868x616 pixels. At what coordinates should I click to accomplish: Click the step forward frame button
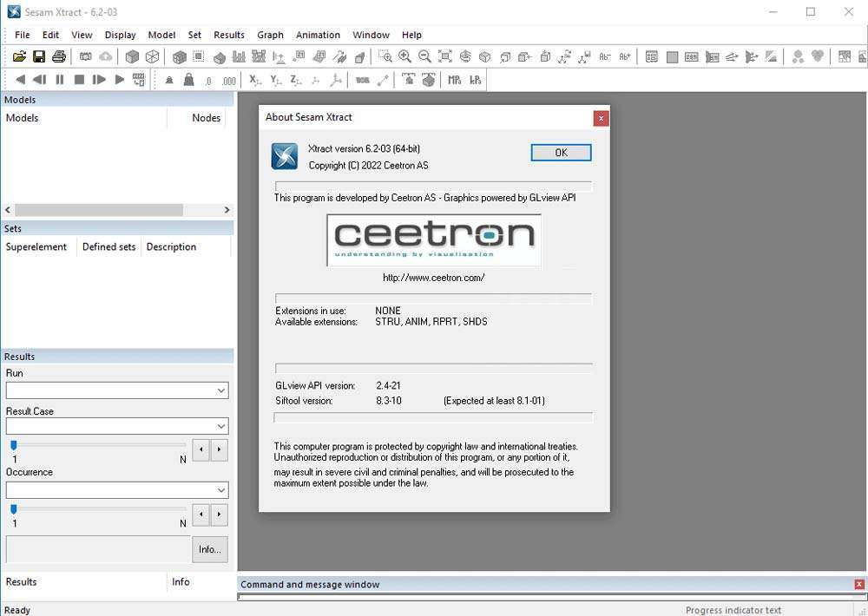click(99, 80)
